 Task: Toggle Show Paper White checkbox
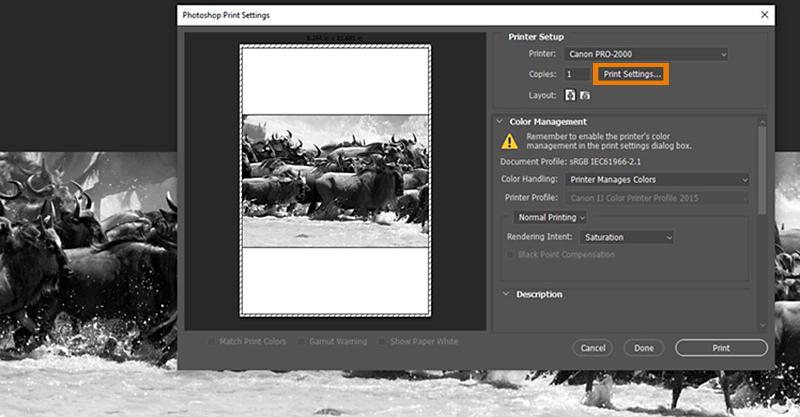(x=382, y=341)
